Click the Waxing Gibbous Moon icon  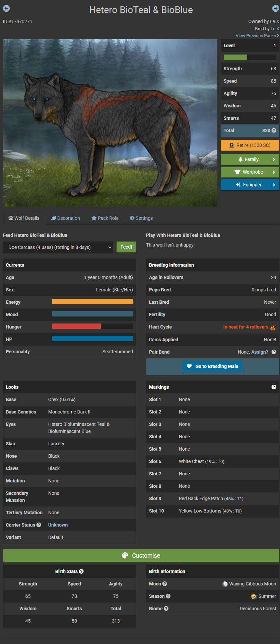click(225, 584)
